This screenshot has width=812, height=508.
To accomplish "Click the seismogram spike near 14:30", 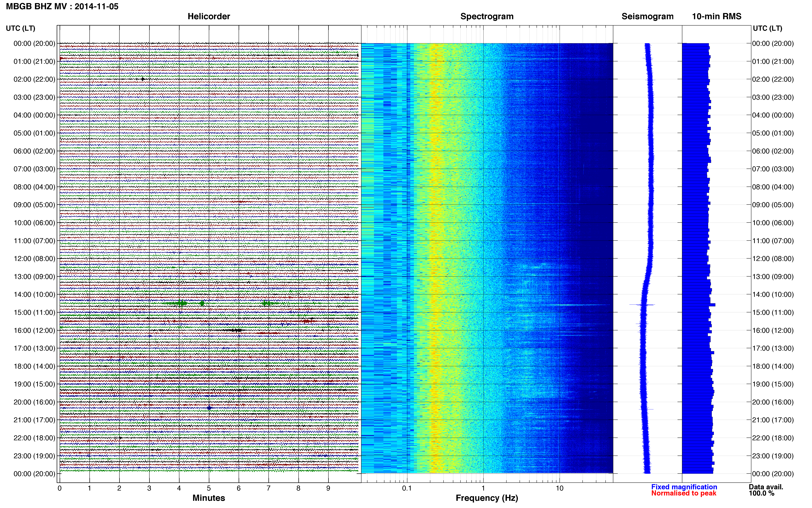I will pos(642,305).
